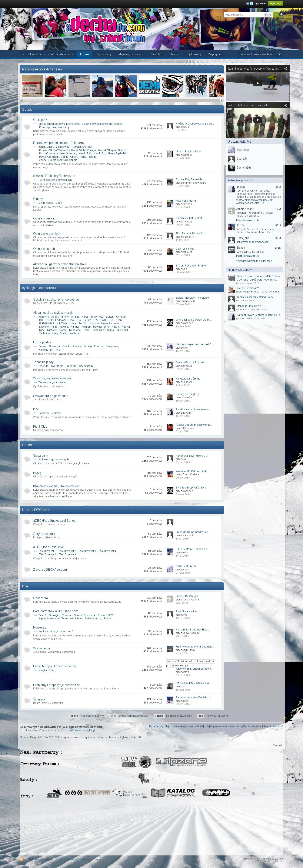Open the Mapa użytkowników tab

coord(131,54)
